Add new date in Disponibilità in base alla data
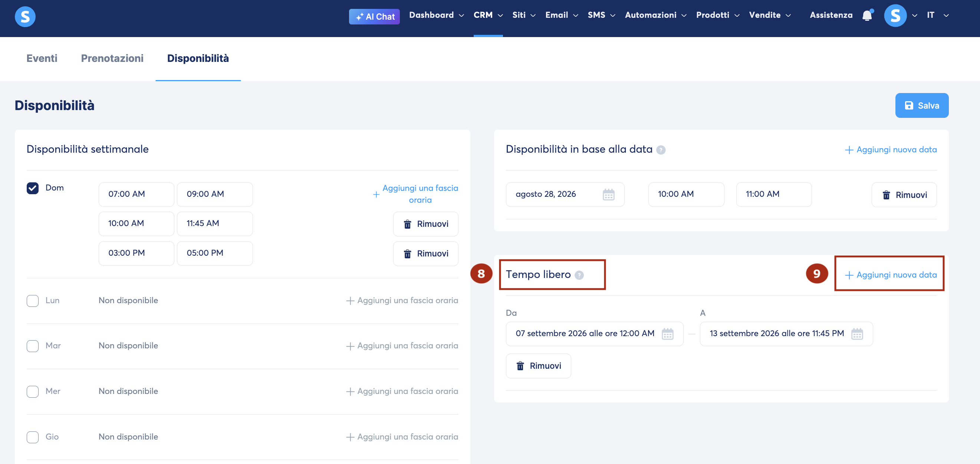Image resolution: width=980 pixels, height=464 pixels. (890, 150)
